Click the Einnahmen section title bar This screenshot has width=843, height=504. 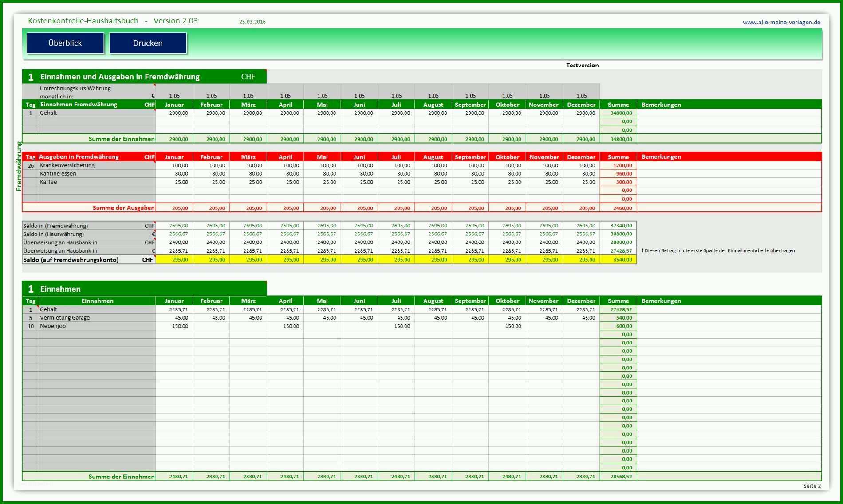tap(144, 289)
